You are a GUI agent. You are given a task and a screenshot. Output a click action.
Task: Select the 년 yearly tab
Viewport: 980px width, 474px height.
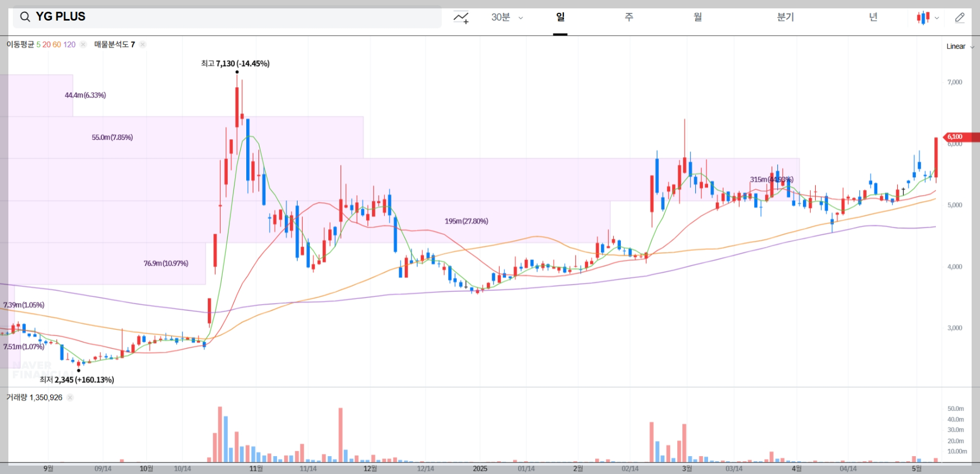pyautogui.click(x=873, y=17)
